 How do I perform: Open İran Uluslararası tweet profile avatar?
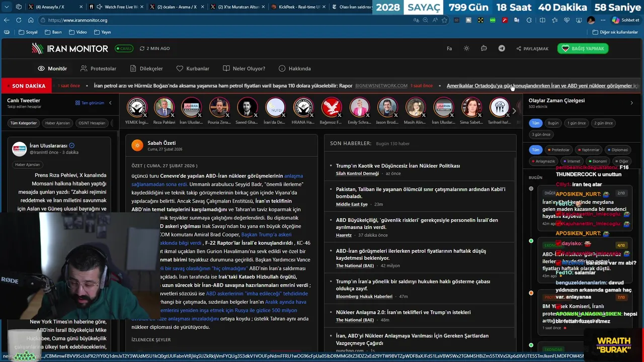[20, 148]
